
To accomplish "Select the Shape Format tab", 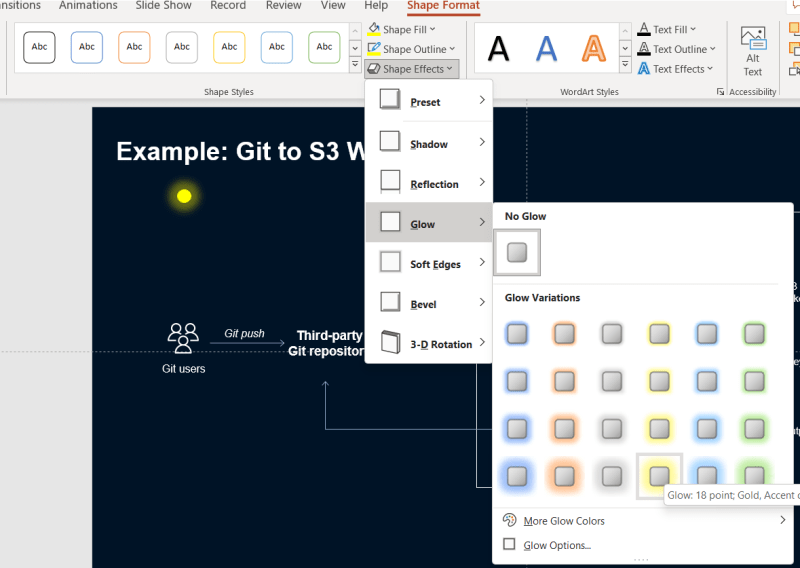I will point(443,6).
